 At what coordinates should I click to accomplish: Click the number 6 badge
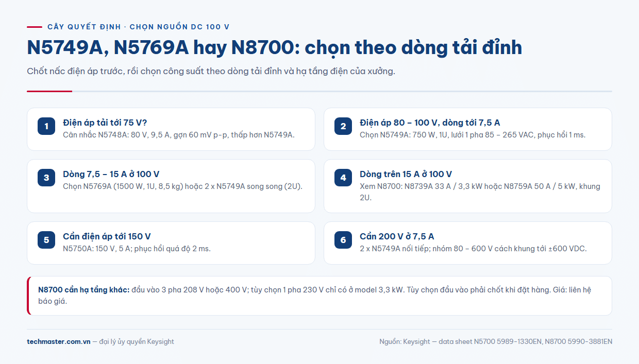pyautogui.click(x=343, y=240)
